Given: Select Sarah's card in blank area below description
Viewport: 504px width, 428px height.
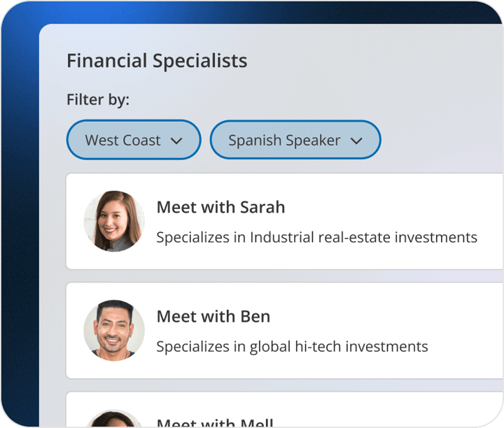Looking at the screenshot, I should coord(316,258).
